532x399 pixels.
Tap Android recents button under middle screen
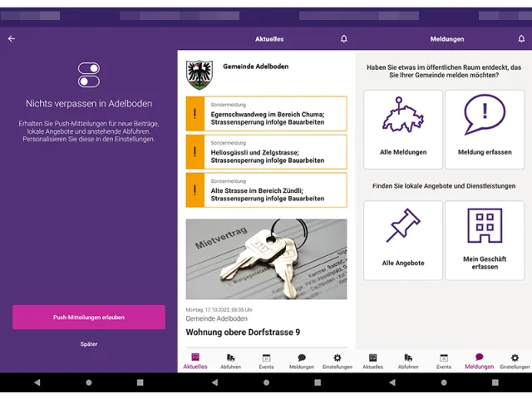(318, 382)
